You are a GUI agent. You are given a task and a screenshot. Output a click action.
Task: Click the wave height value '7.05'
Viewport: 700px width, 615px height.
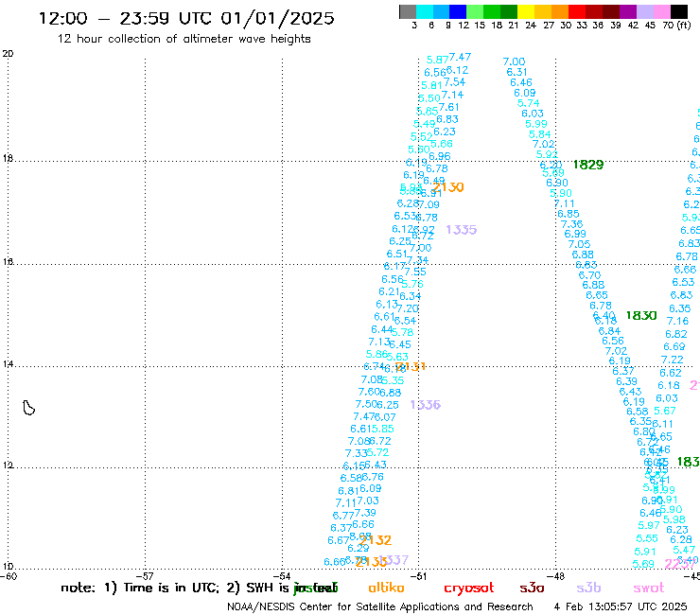click(579, 244)
